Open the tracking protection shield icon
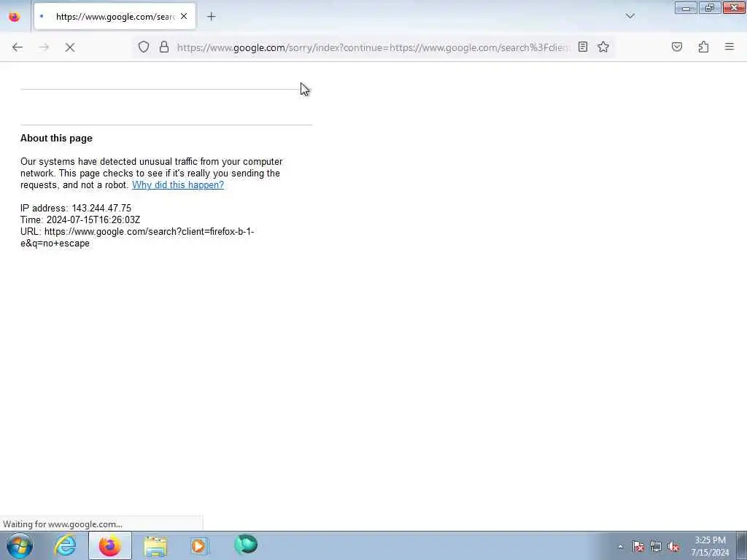The image size is (747, 560). (x=144, y=47)
